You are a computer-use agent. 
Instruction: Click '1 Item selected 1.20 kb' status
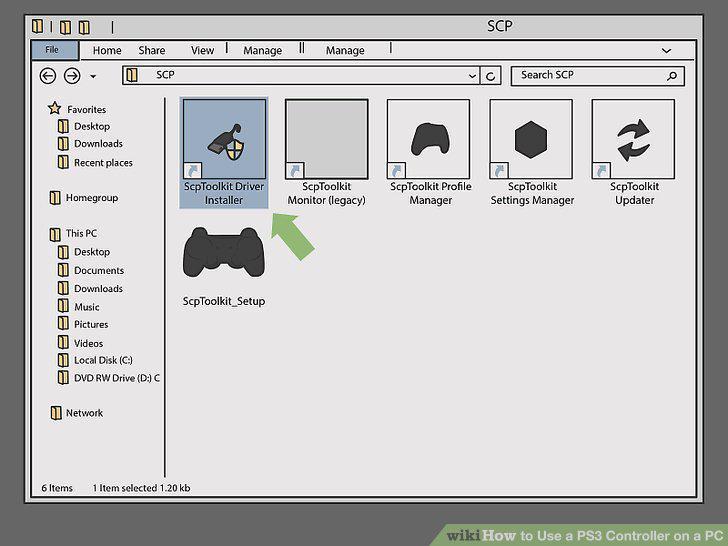coord(141,488)
